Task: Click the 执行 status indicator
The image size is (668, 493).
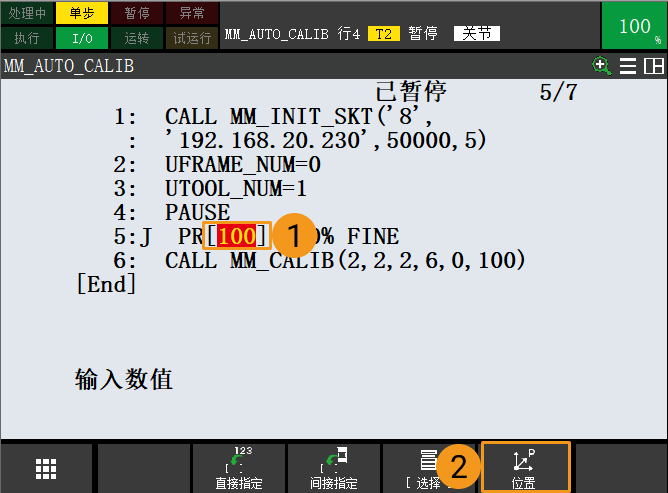Action: coord(27,38)
